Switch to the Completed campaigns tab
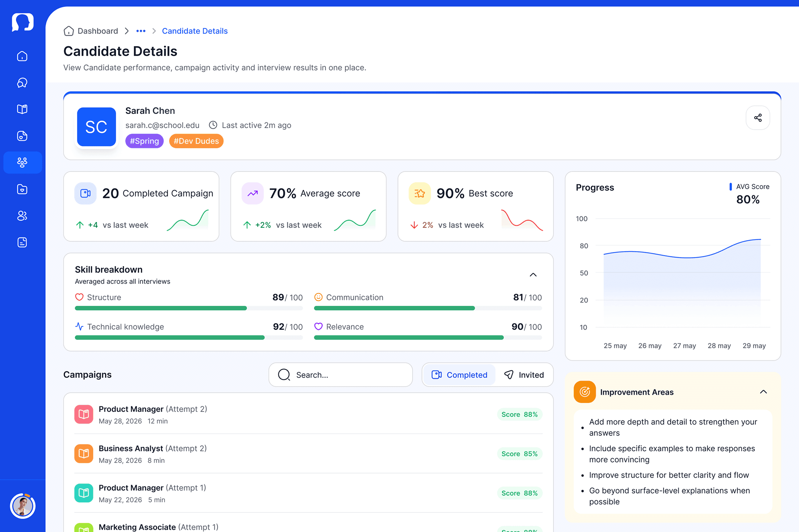 coord(459,375)
